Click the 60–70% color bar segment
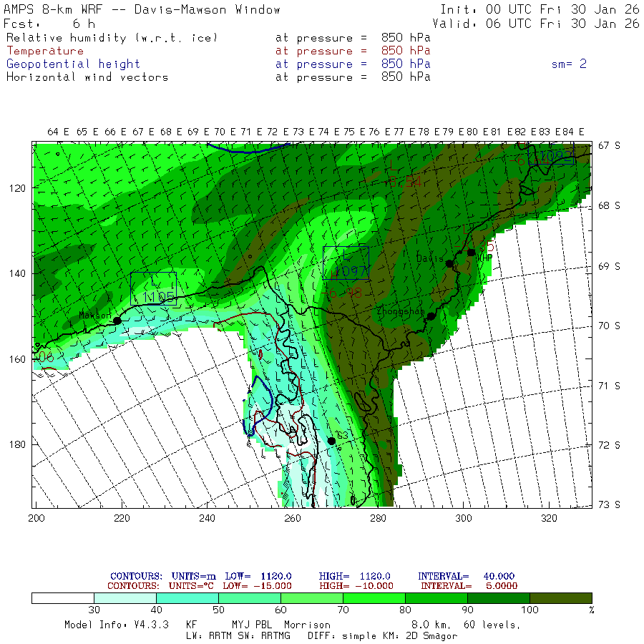This screenshot has height=644, width=644. pos(312,598)
